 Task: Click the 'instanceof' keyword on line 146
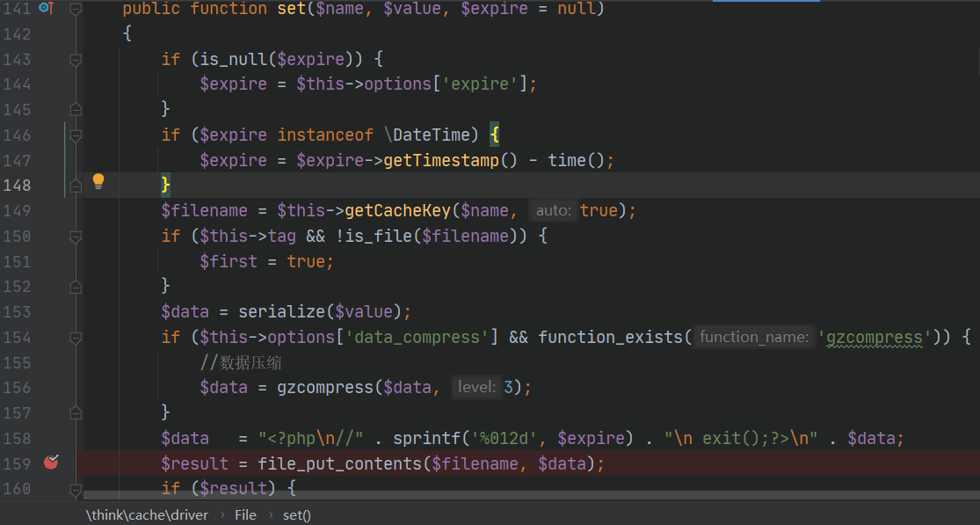pyautogui.click(x=325, y=135)
